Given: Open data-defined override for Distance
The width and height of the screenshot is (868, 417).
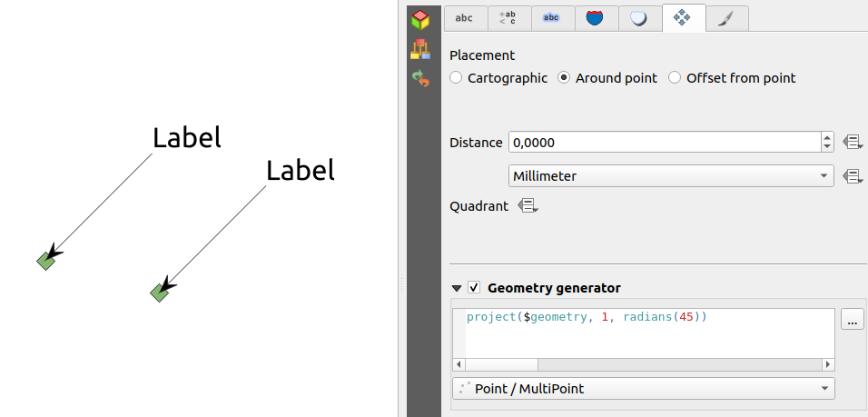Looking at the screenshot, I should [852, 142].
